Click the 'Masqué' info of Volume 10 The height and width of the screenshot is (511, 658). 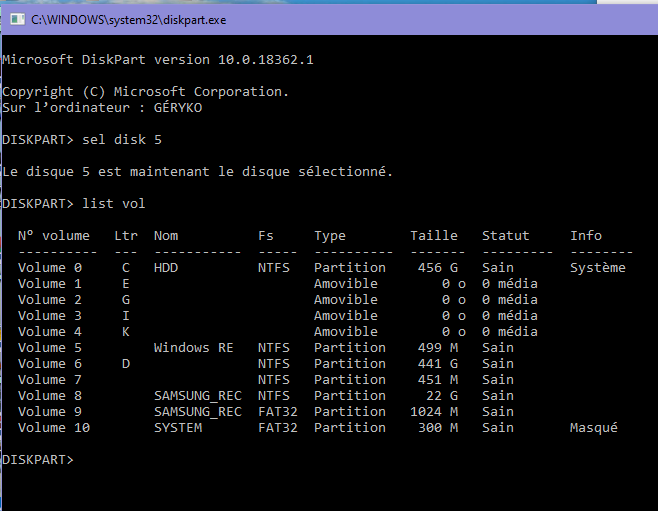(x=594, y=428)
